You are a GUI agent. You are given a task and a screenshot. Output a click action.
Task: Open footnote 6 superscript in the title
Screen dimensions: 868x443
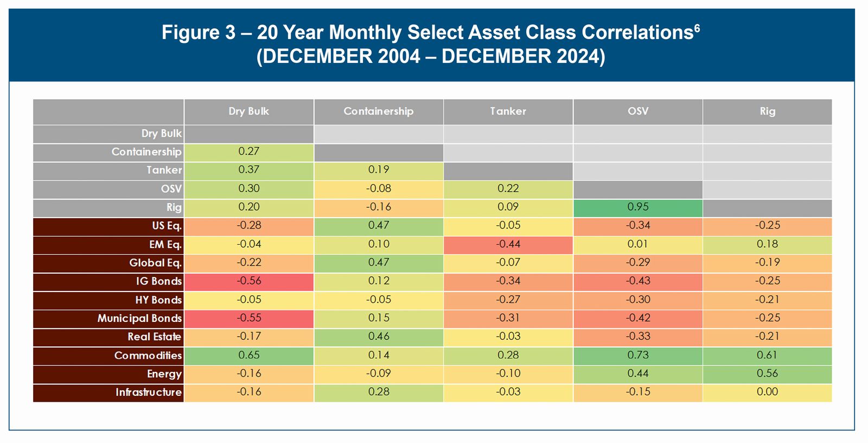pyautogui.click(x=697, y=27)
